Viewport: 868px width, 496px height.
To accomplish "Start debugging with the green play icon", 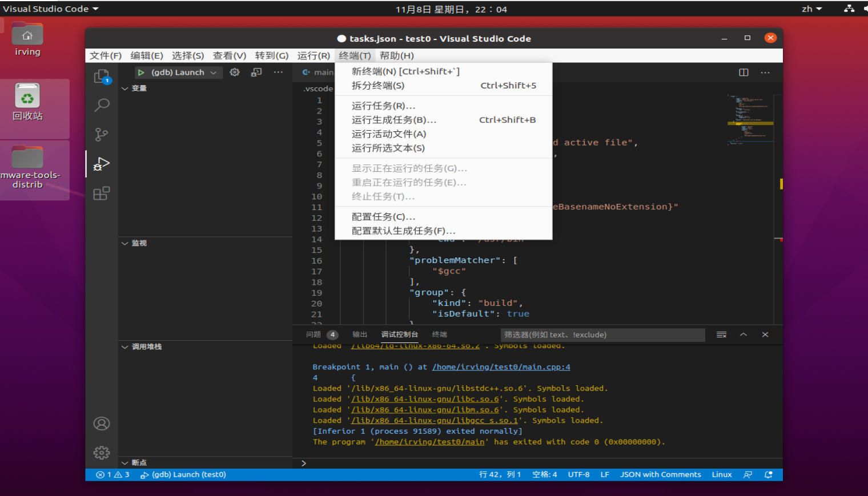I will click(141, 72).
